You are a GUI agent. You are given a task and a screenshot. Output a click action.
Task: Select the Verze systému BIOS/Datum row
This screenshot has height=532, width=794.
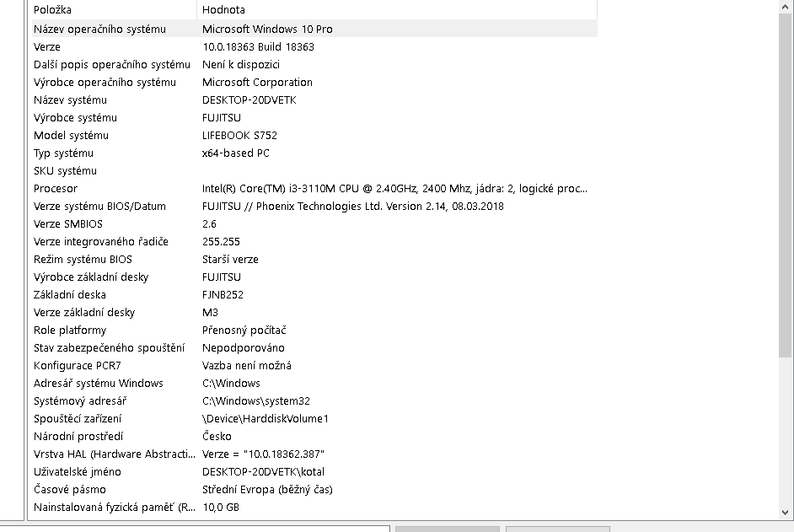(x=99, y=207)
